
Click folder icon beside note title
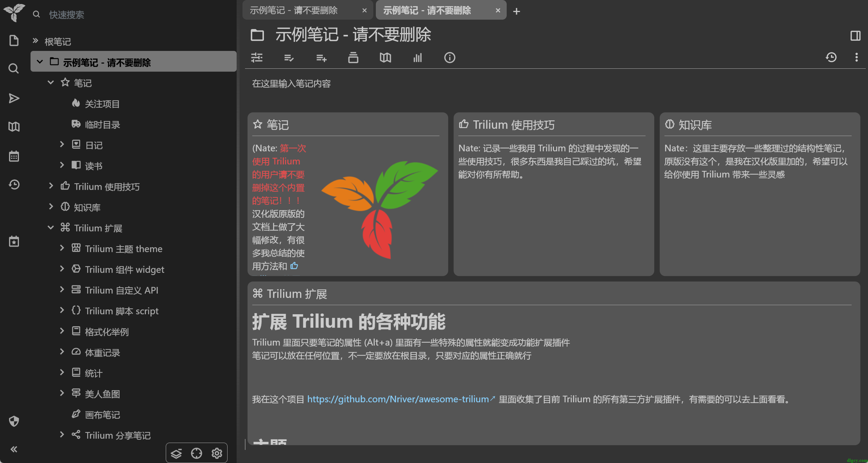[x=257, y=35]
